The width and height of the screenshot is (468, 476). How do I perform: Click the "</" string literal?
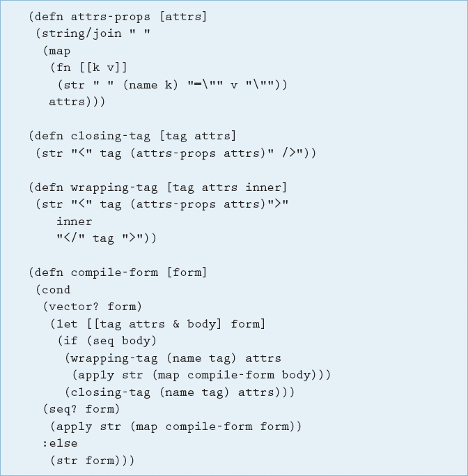coord(70,238)
